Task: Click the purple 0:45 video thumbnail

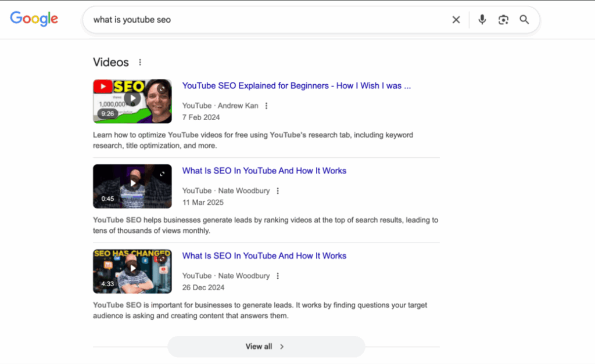Action: [132, 186]
